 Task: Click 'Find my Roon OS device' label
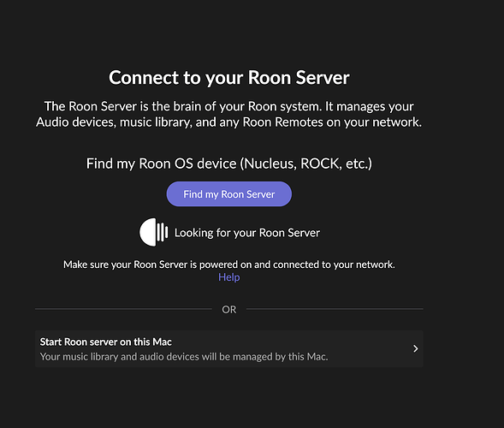click(228, 163)
